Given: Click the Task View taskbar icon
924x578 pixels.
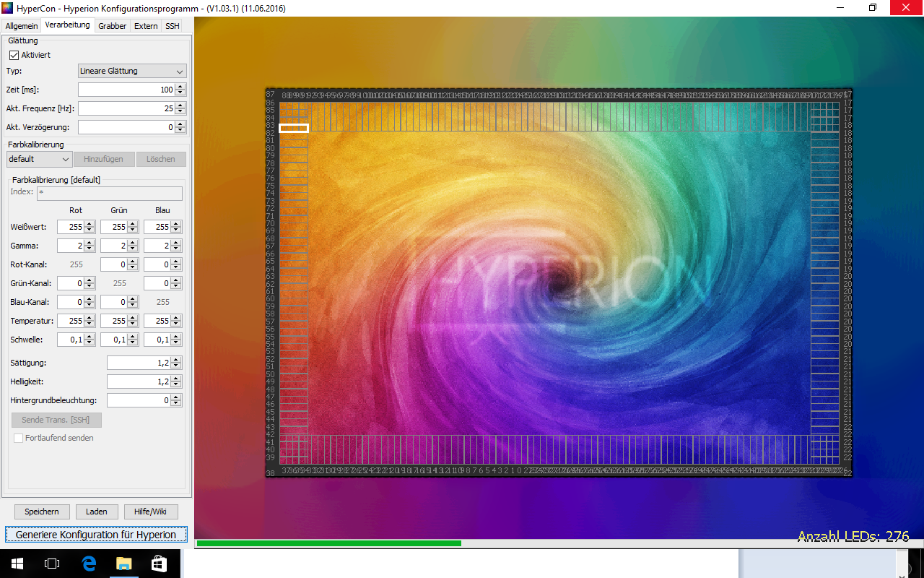Looking at the screenshot, I should click(52, 563).
